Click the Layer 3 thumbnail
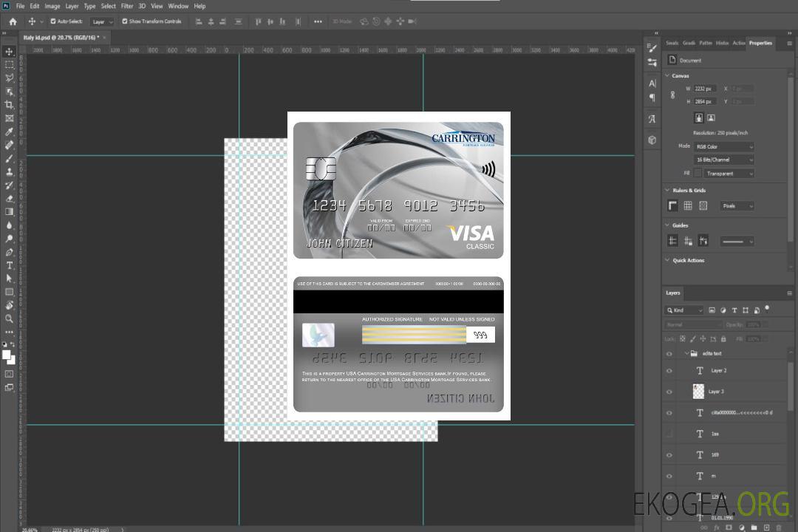This screenshot has width=798, height=532. coord(699,392)
